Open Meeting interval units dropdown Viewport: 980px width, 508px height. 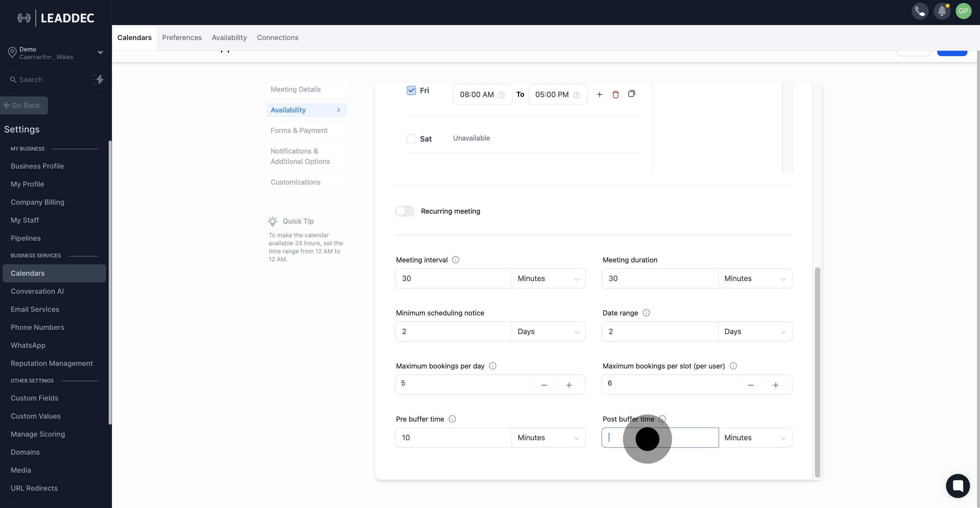coord(548,278)
